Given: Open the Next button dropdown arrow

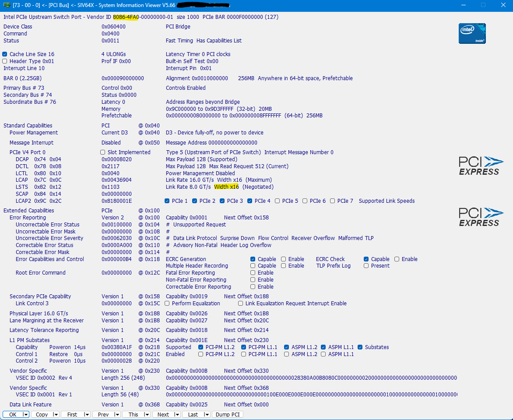Looking at the screenshot, I should (x=177, y=414).
